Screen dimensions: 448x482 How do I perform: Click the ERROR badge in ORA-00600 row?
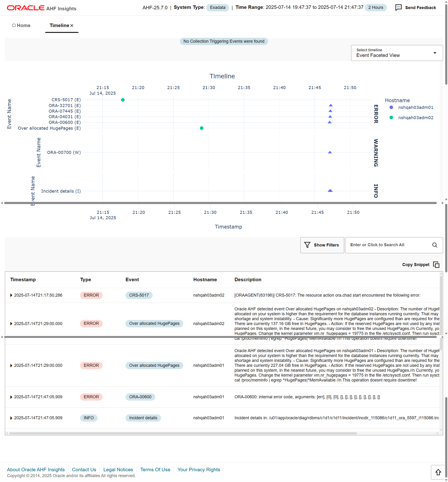[91, 397]
